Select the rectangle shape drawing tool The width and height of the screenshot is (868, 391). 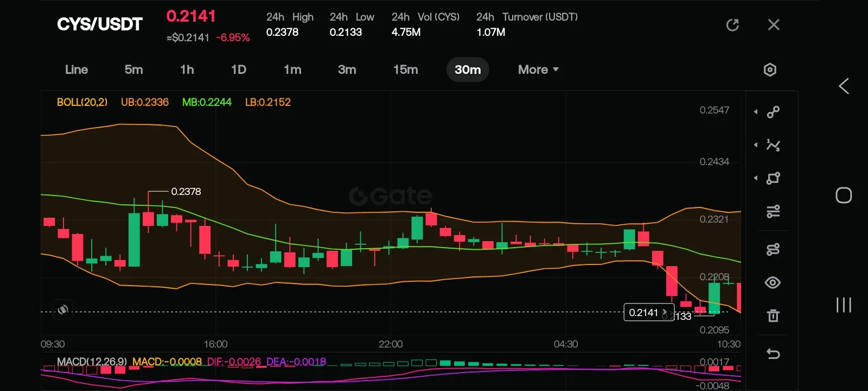[773, 178]
